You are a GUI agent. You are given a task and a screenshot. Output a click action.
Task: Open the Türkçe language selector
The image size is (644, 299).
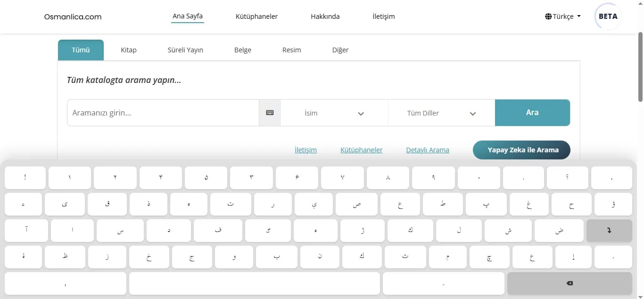563,17
